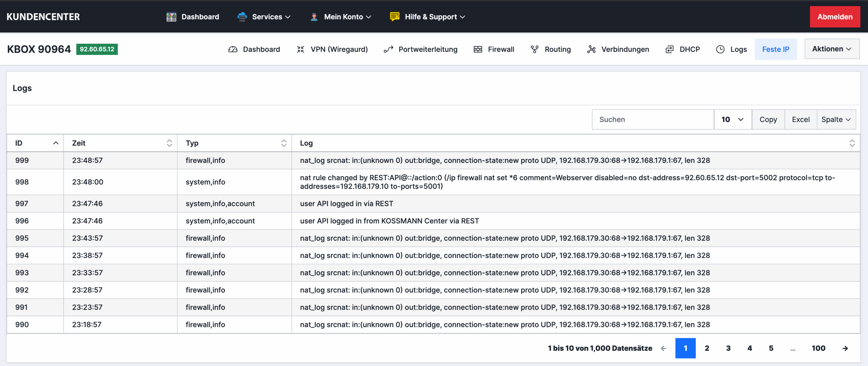Open the Aktionen dropdown
Viewport: 868px width, 366px height.
[x=832, y=49]
